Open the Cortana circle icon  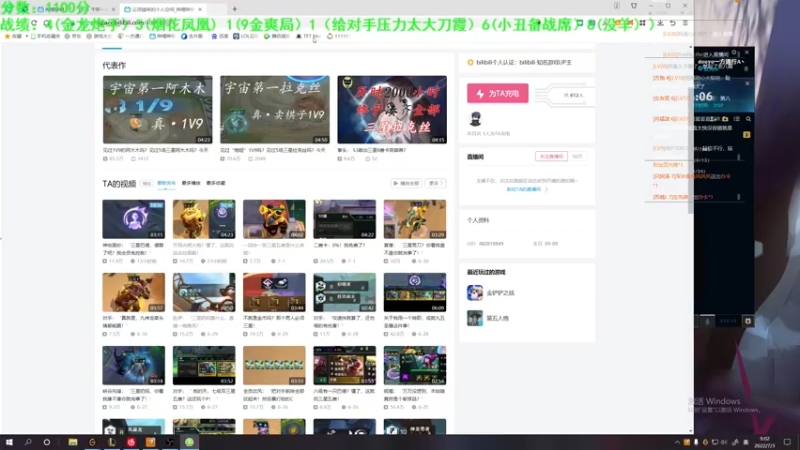[x=46, y=442]
